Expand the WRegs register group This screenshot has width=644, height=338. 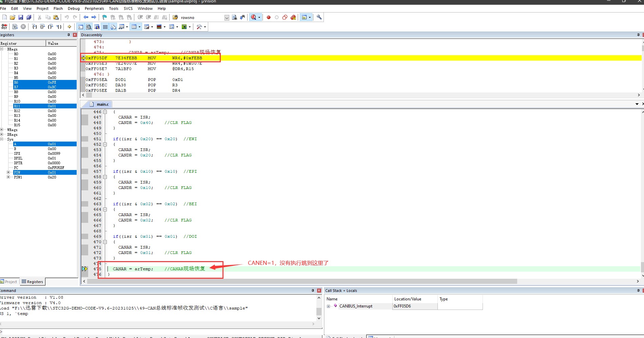tap(2, 130)
